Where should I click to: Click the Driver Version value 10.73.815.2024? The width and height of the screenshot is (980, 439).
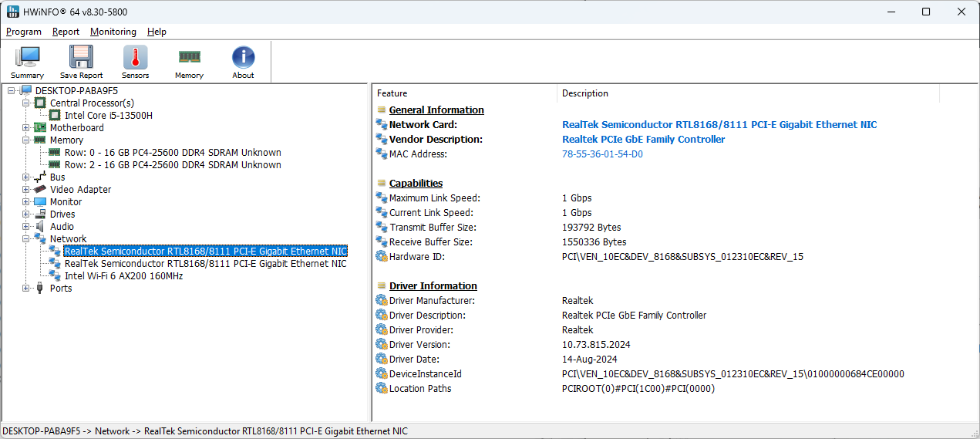tap(595, 344)
